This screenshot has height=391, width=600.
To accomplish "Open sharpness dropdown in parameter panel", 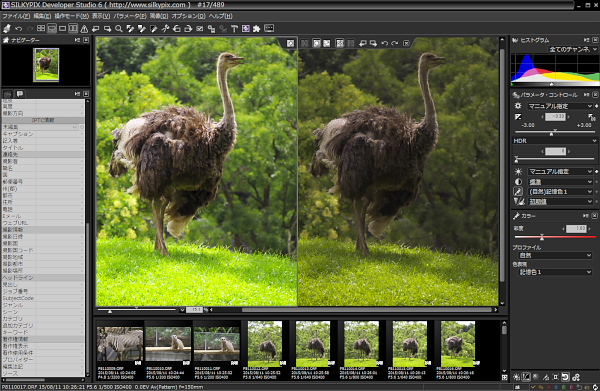I will click(559, 202).
